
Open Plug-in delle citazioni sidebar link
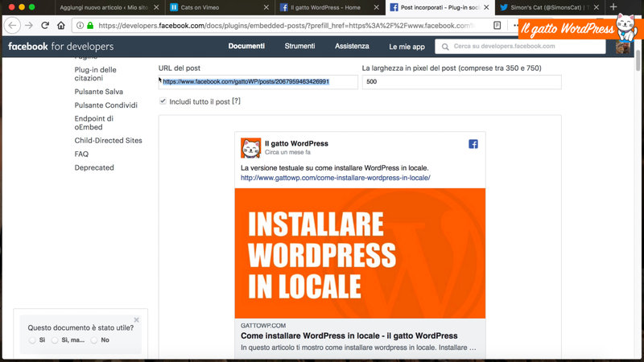(x=95, y=74)
